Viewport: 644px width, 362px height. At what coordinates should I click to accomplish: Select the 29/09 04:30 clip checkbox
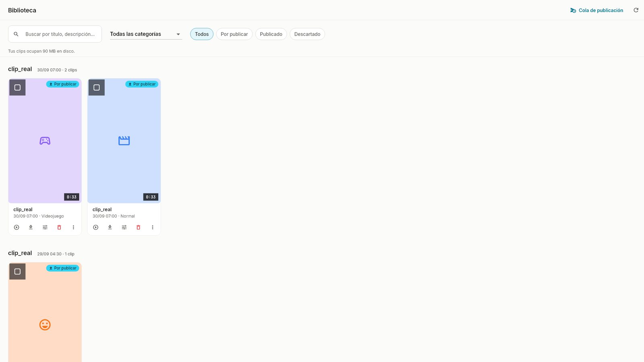(17, 271)
